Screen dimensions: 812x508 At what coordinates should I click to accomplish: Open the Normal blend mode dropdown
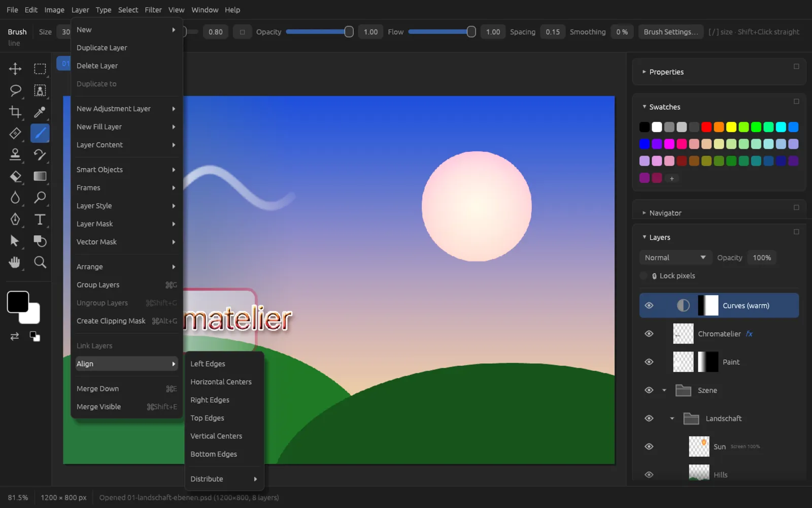coord(675,258)
